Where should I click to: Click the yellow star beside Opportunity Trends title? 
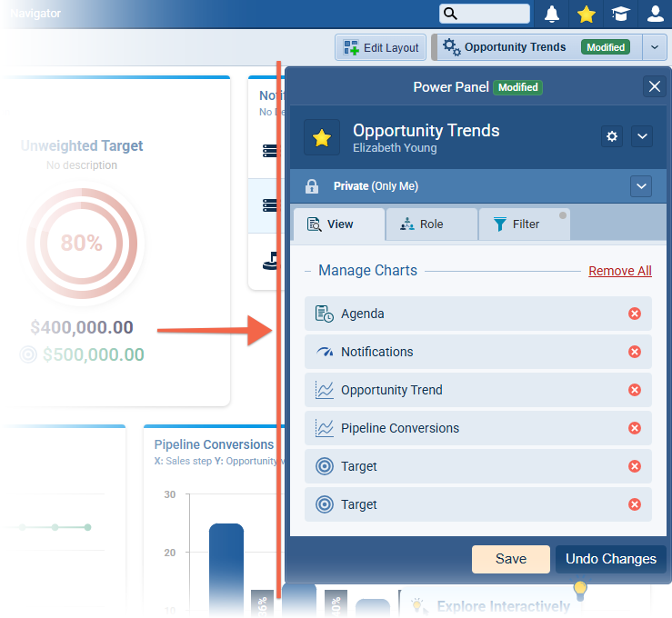tap(322, 138)
